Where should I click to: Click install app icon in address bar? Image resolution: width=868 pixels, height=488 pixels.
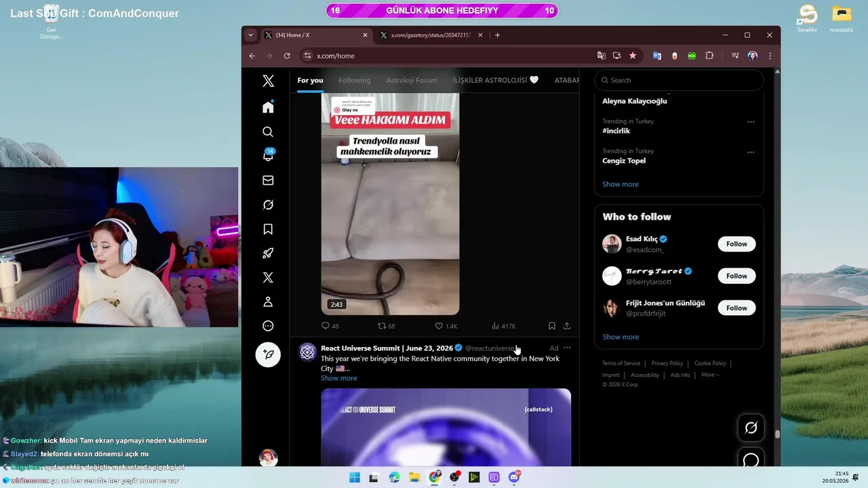[x=616, y=56]
